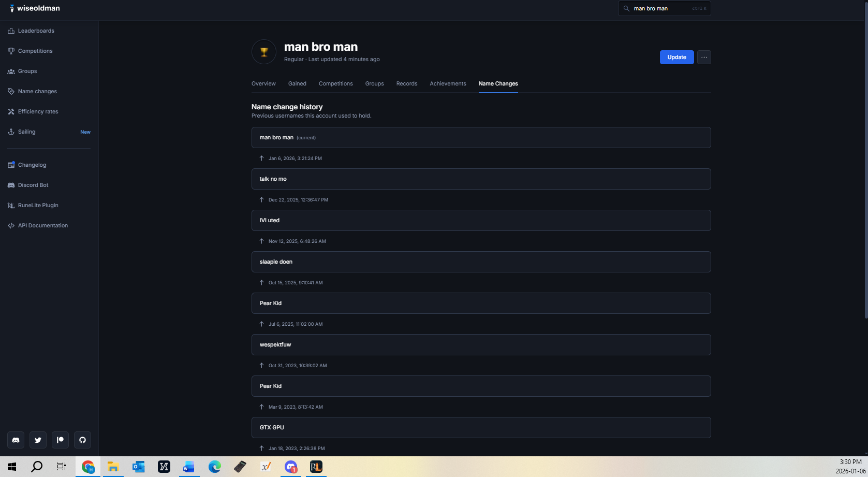Open the Windows Start menu
The height and width of the screenshot is (477, 868).
pos(12,467)
